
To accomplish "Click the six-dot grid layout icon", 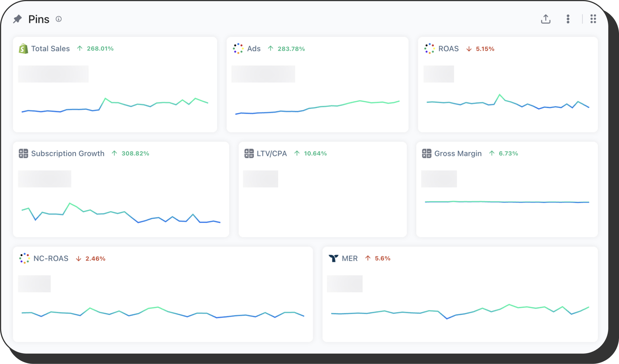I will [x=593, y=19].
